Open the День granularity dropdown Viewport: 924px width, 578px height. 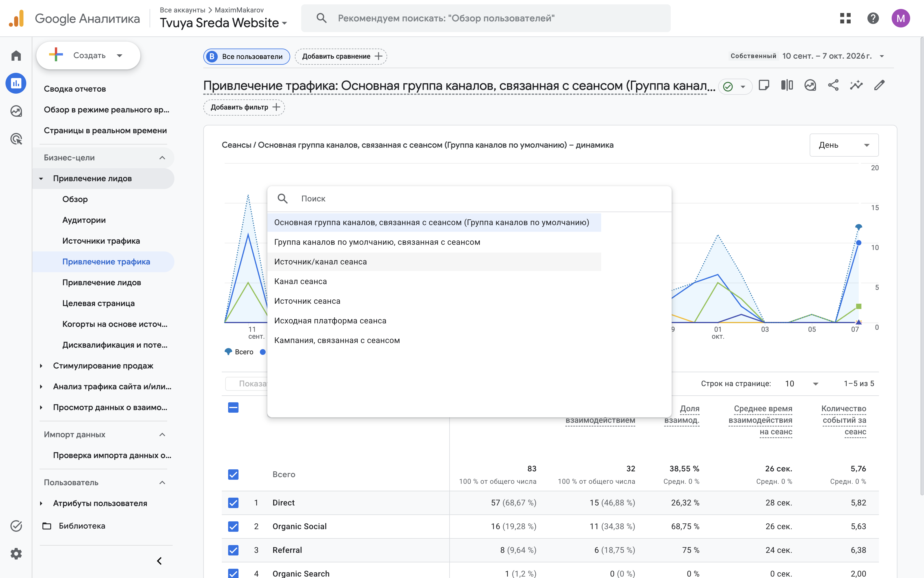click(x=844, y=145)
